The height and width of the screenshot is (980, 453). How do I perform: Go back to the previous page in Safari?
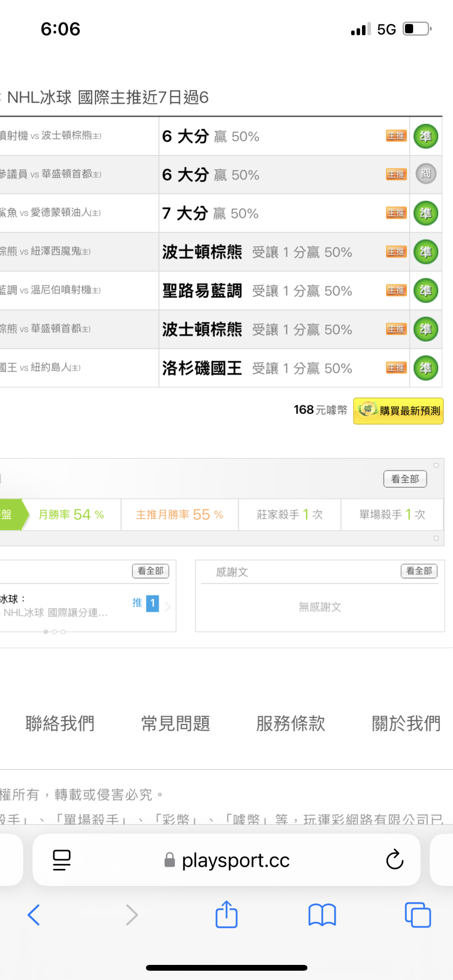pos(34,915)
